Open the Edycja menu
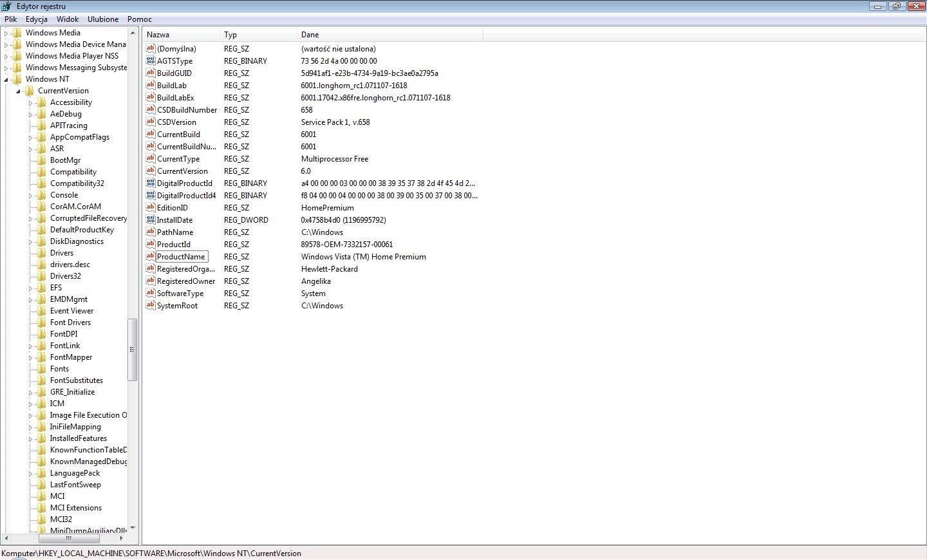 click(37, 19)
